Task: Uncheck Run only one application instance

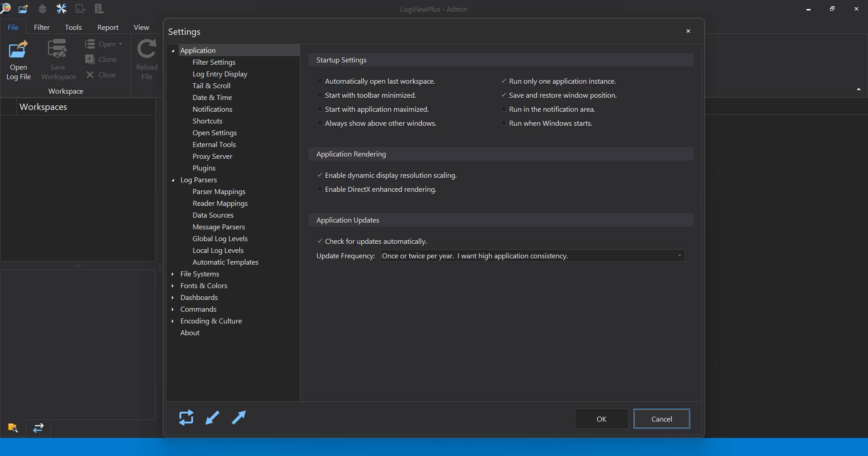Action: point(504,81)
